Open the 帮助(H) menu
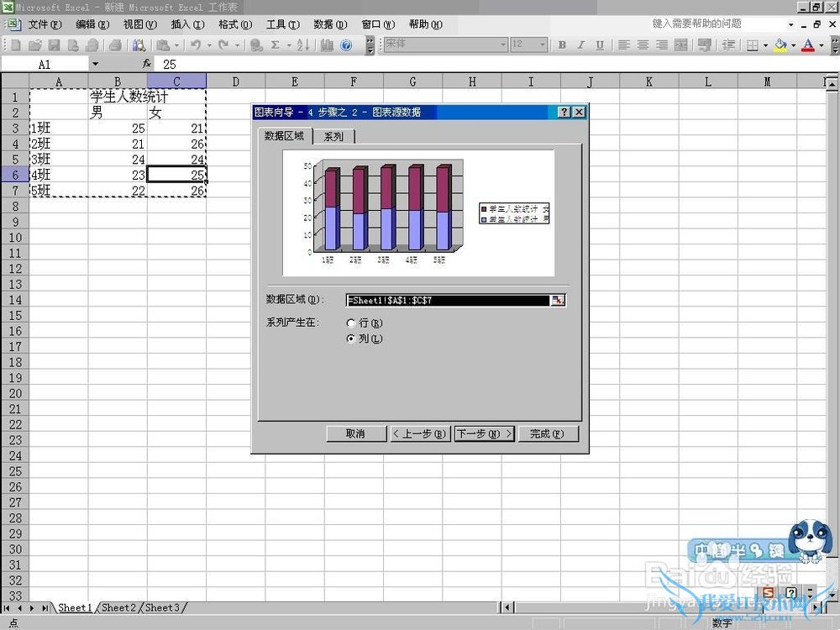The height and width of the screenshot is (630, 840). (425, 24)
